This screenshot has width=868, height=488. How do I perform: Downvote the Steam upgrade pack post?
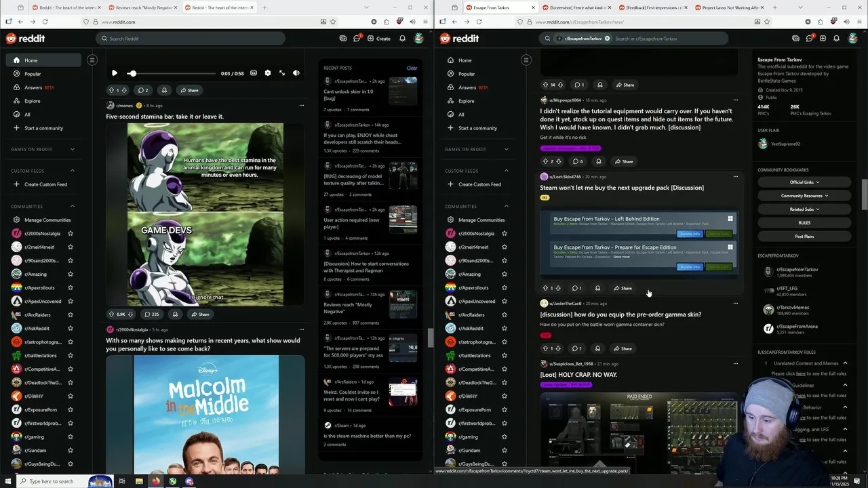[x=559, y=288]
